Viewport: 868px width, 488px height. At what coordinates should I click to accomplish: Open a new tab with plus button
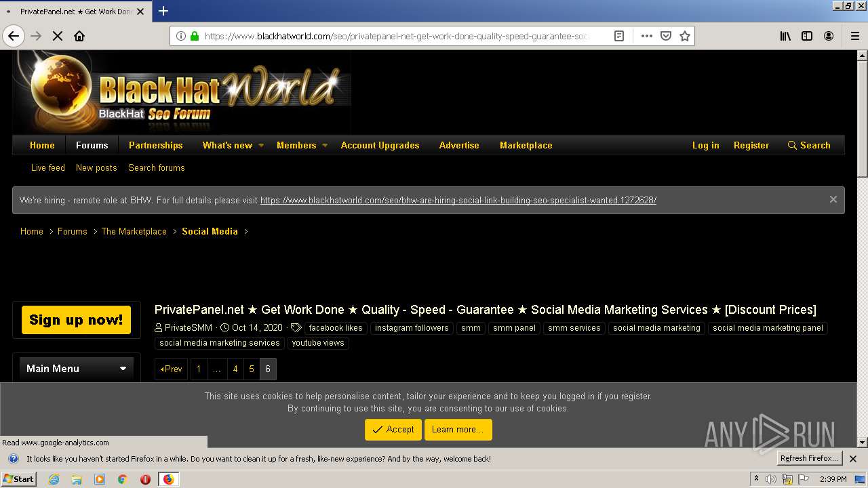click(x=163, y=11)
